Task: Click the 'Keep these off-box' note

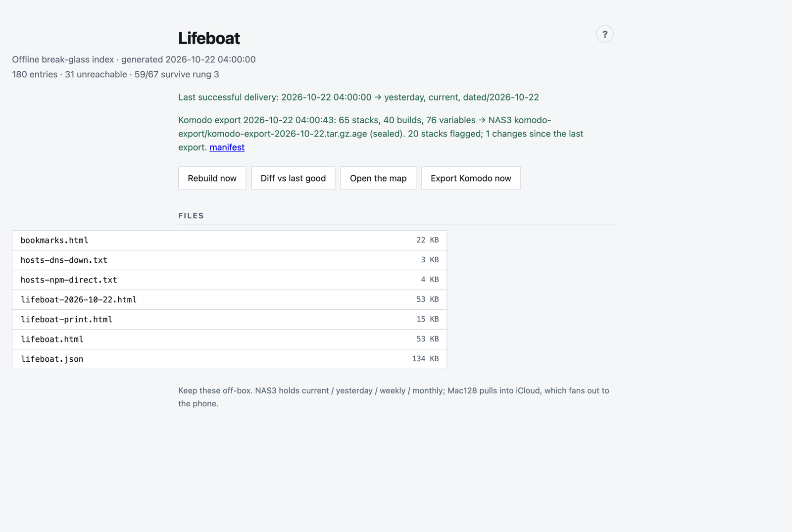Action: [394, 397]
